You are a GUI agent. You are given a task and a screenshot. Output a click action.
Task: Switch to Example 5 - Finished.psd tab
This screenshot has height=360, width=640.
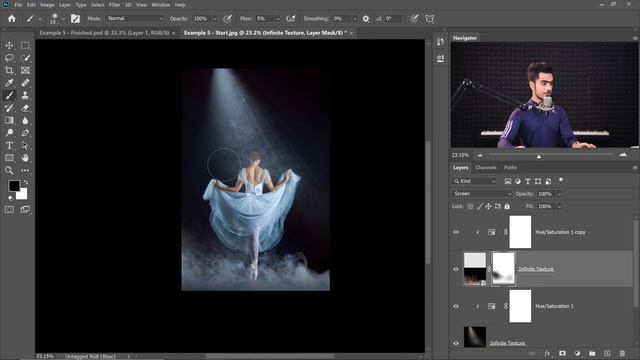[104, 33]
